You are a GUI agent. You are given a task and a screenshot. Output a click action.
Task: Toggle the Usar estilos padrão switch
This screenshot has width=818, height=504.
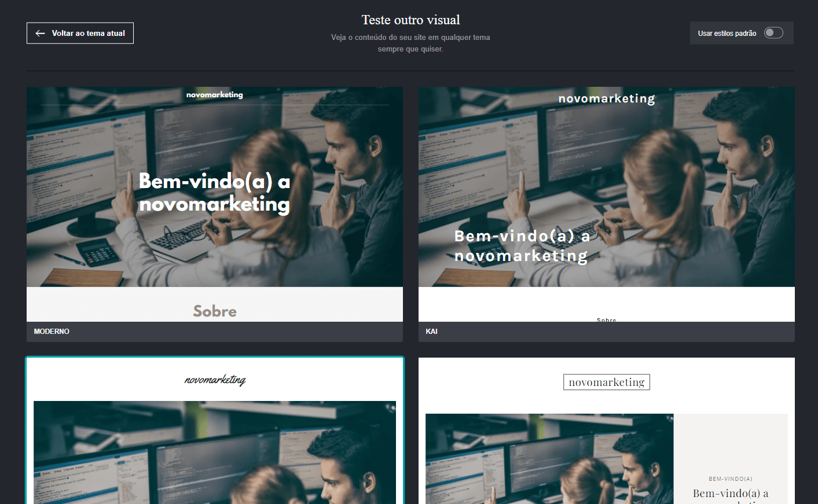[773, 33]
